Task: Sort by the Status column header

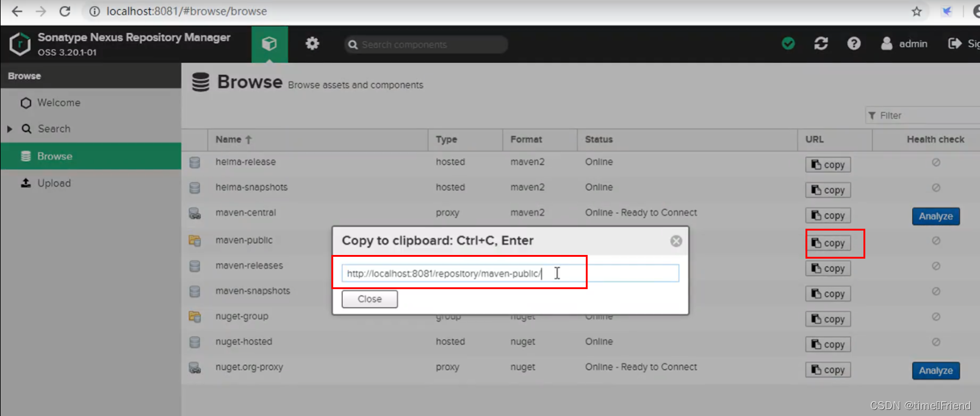Action: tap(687, 139)
